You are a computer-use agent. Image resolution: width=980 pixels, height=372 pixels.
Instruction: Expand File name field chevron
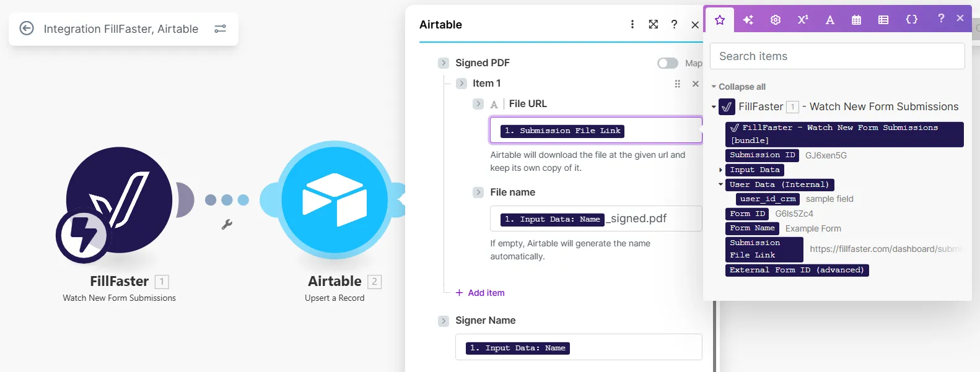point(478,192)
